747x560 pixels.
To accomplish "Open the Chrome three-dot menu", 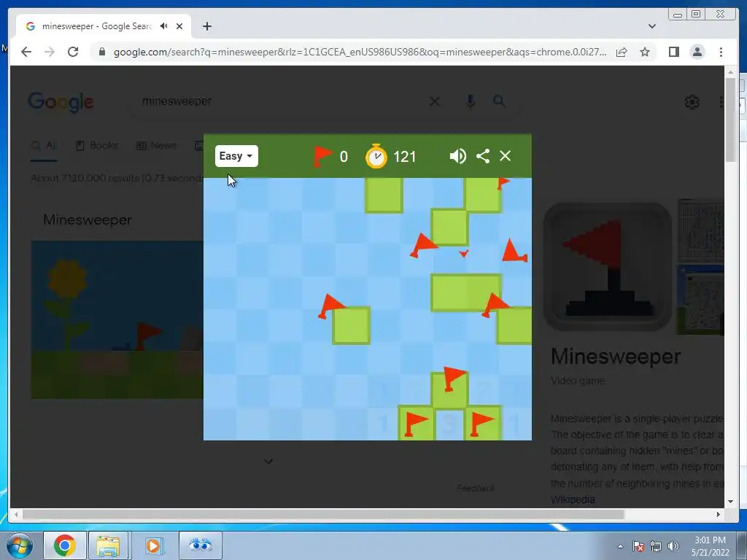I will pyautogui.click(x=721, y=52).
